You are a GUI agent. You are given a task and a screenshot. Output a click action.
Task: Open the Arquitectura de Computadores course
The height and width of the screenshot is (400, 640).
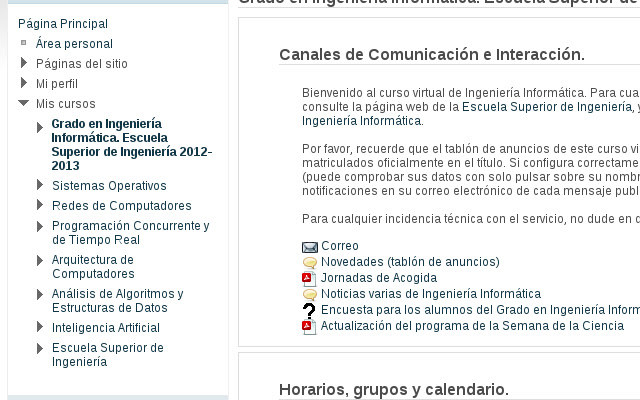pyautogui.click(x=93, y=267)
